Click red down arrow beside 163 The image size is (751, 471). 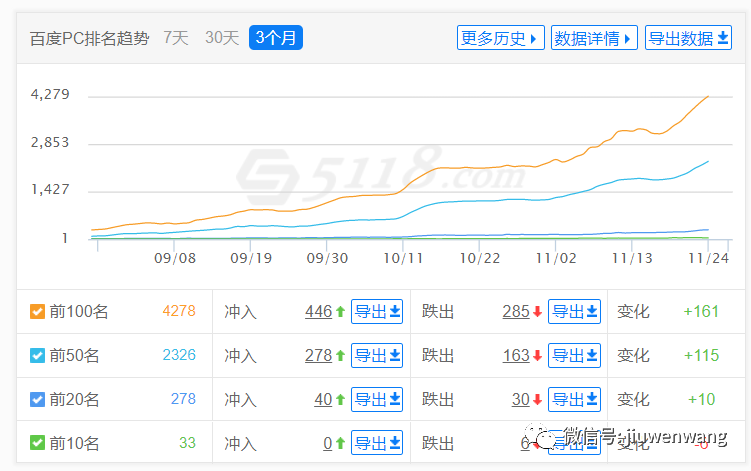pyautogui.click(x=537, y=356)
